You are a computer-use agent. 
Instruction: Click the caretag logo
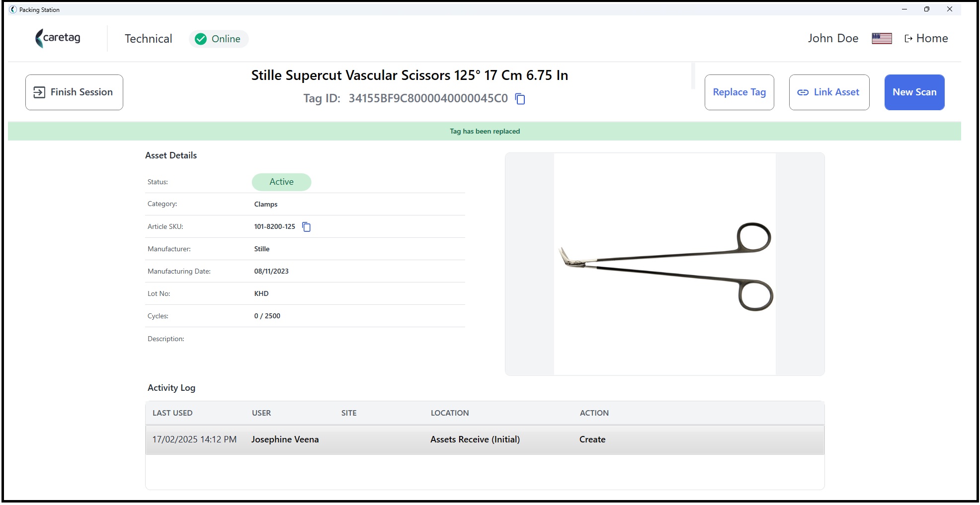click(58, 38)
